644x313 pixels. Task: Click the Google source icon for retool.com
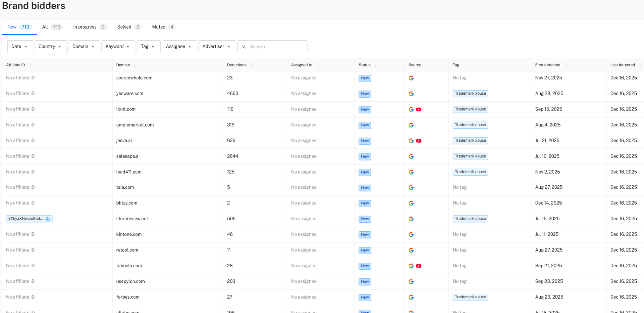[x=411, y=250]
